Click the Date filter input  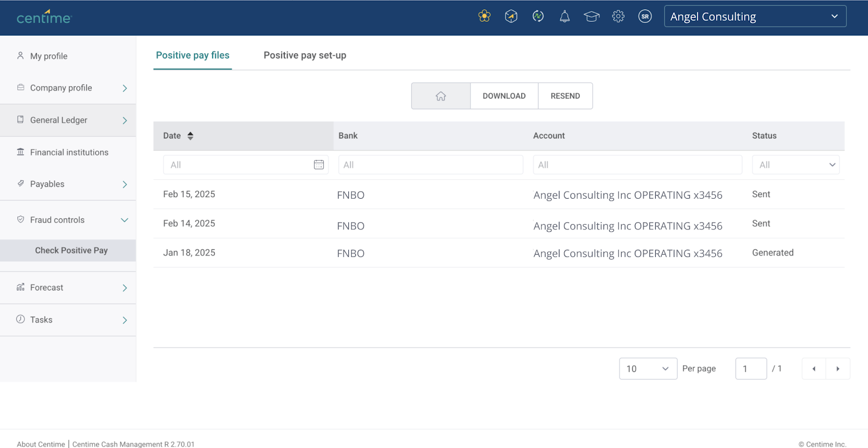pyautogui.click(x=246, y=165)
